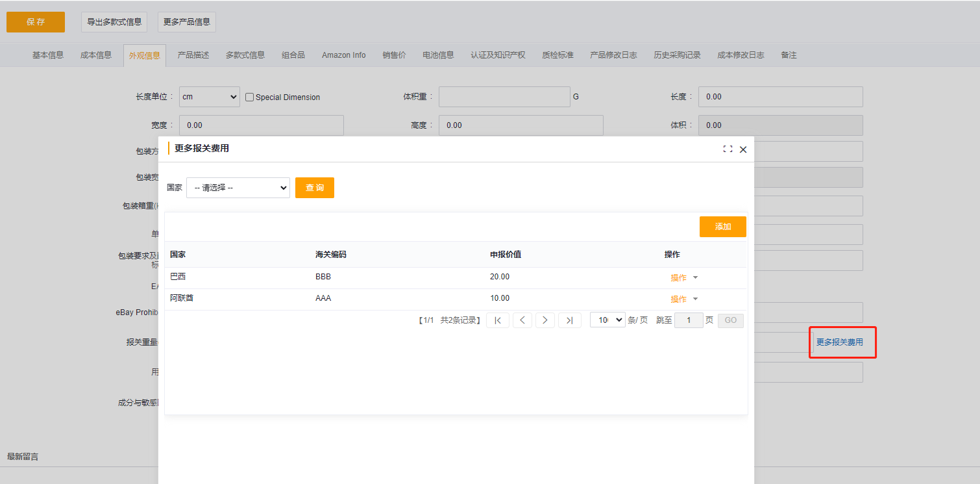Open 成本修改日志 tab

pos(741,55)
